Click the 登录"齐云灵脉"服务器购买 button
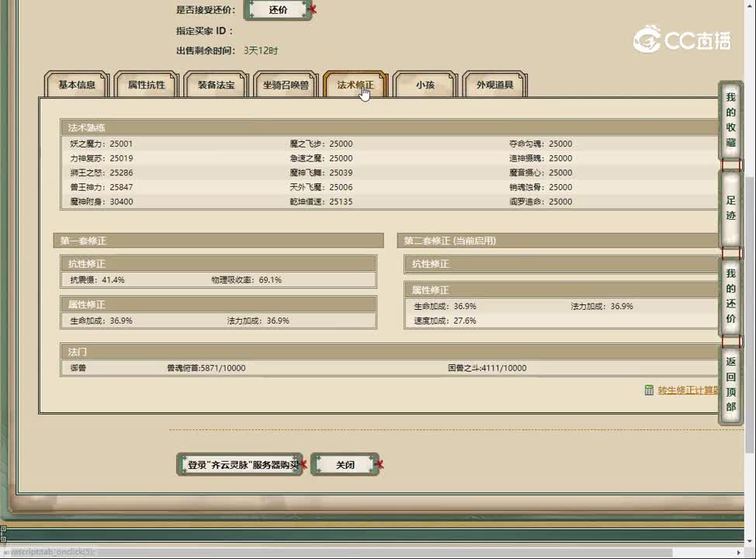 [239, 465]
